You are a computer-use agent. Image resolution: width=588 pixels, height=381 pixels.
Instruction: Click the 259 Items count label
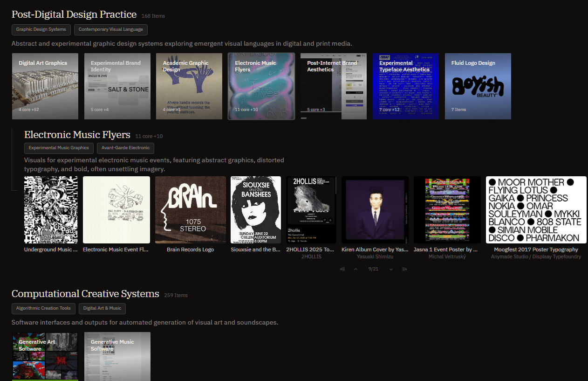click(176, 295)
